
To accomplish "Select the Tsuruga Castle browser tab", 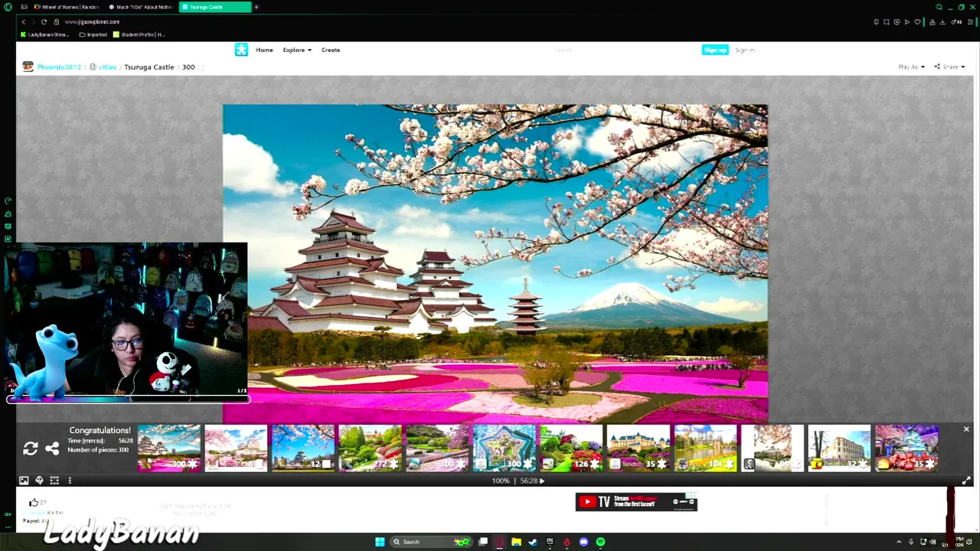I will 215,7.
